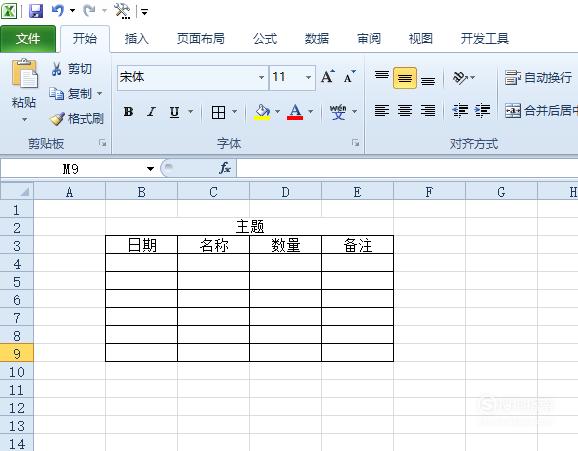Screen dimensions: 578x451
Task: Switch to the 插入 tab
Action: 136,38
